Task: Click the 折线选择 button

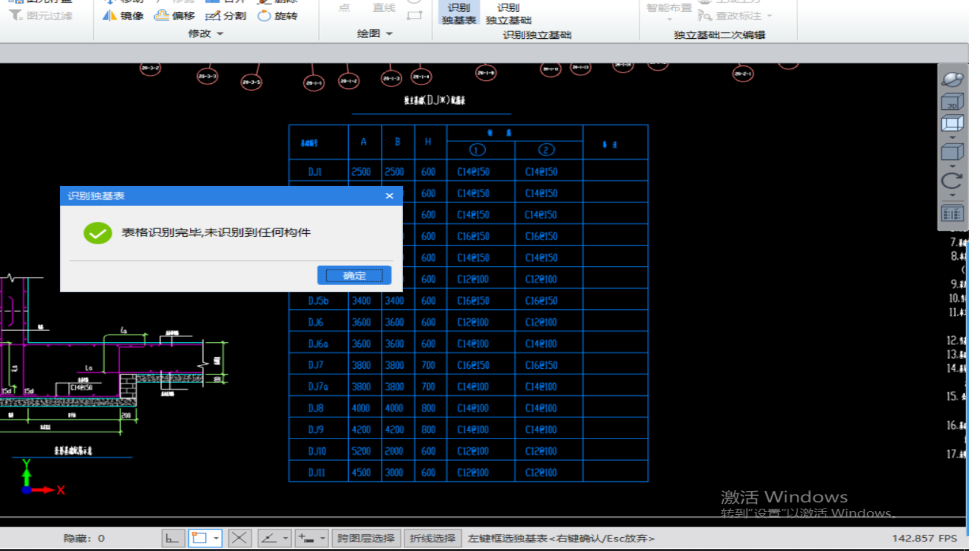Action: (x=432, y=538)
